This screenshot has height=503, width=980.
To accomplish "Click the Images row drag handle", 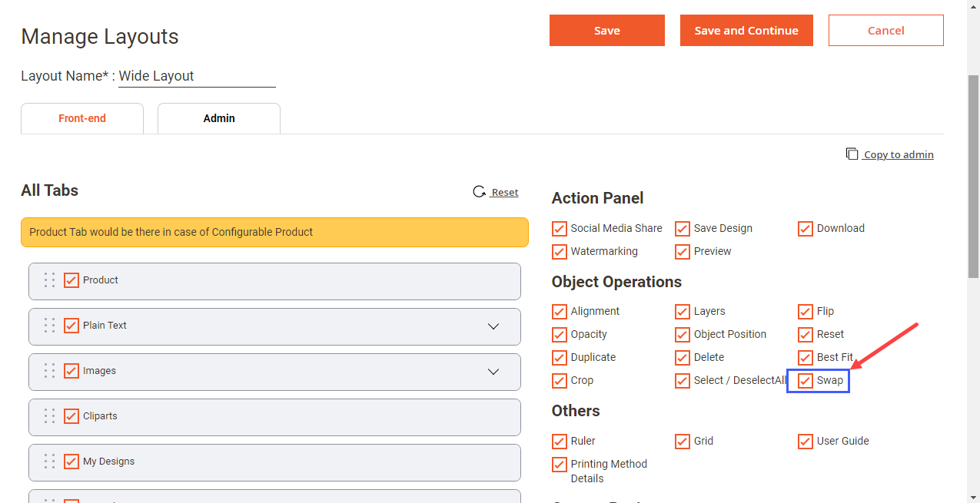I will (x=49, y=371).
